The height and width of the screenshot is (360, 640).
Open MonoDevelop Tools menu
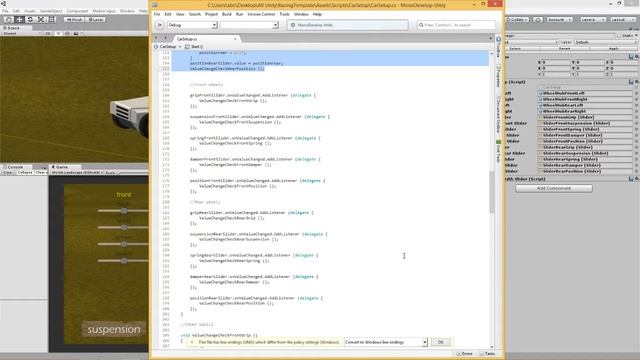[x=284, y=14]
